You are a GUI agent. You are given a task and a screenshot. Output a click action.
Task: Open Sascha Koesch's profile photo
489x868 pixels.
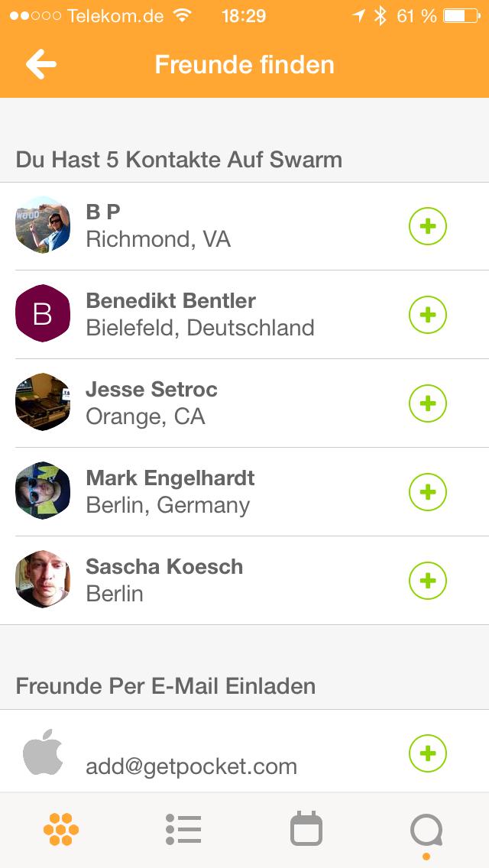(43, 579)
